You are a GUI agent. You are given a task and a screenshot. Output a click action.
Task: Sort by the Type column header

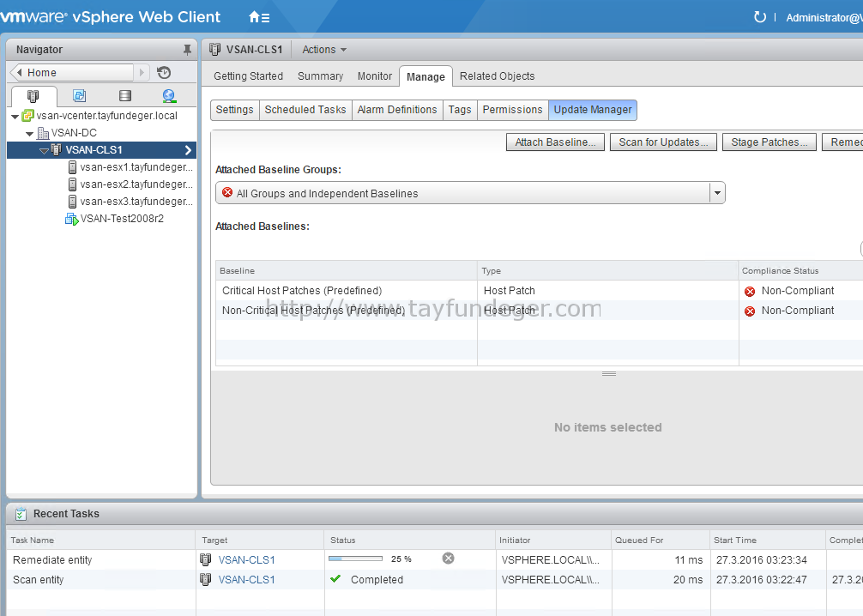(x=608, y=271)
